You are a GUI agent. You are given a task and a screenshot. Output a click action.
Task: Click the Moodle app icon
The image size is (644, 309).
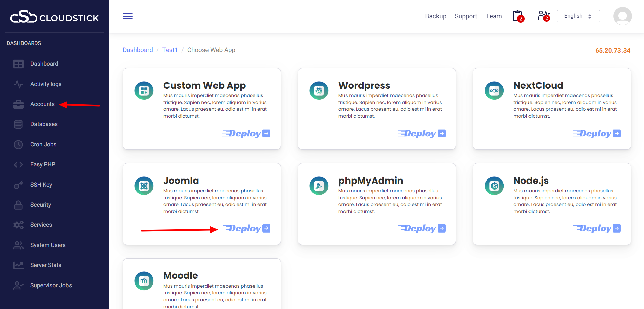coord(144,281)
